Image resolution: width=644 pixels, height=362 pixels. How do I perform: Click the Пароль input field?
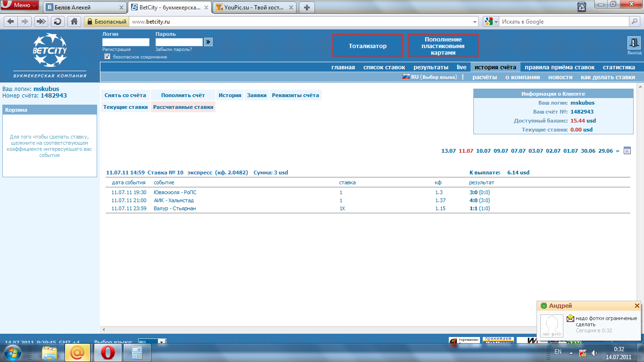point(179,42)
